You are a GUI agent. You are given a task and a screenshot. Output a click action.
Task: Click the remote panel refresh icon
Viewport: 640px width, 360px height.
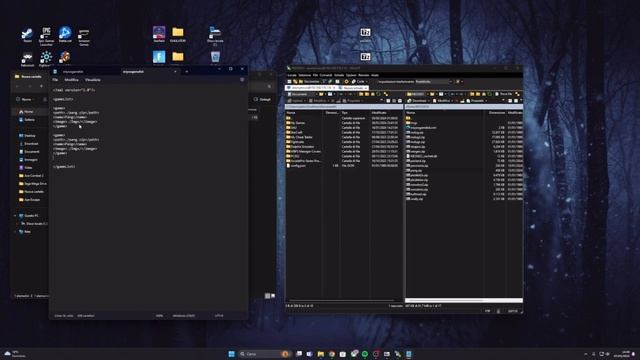489,94
